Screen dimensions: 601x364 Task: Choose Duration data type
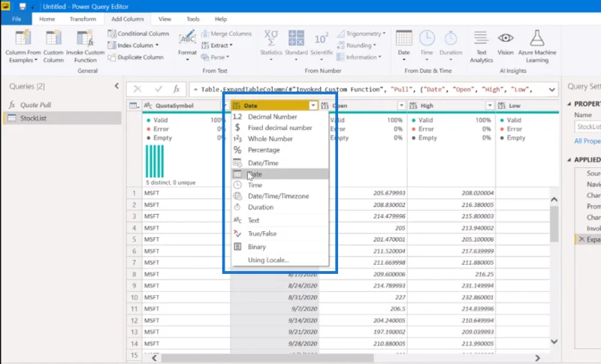[279, 207]
